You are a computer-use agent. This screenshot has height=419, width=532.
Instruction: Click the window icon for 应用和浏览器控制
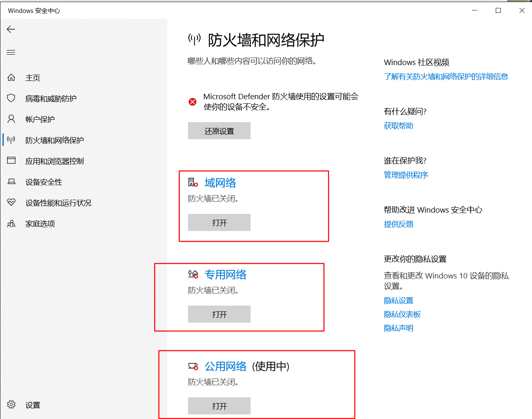click(11, 161)
